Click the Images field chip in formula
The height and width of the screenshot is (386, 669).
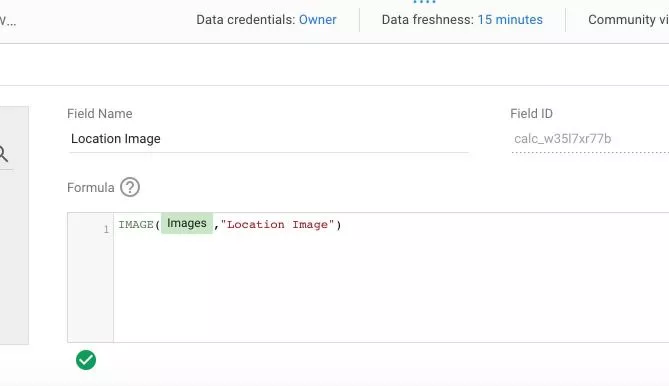pos(187,223)
